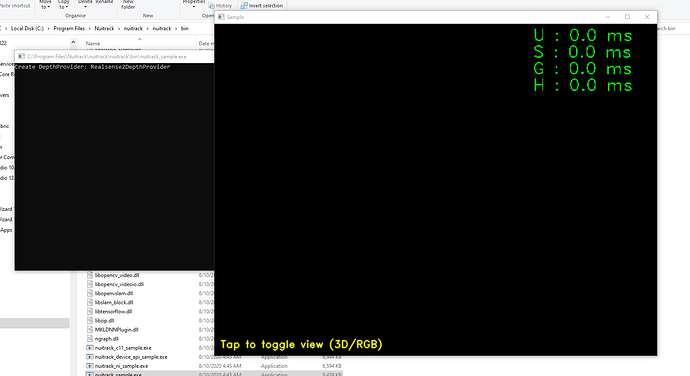Viewport: 690px width, 376px height.
Task: Open the Move to dropdown
Action: click(45, 4)
